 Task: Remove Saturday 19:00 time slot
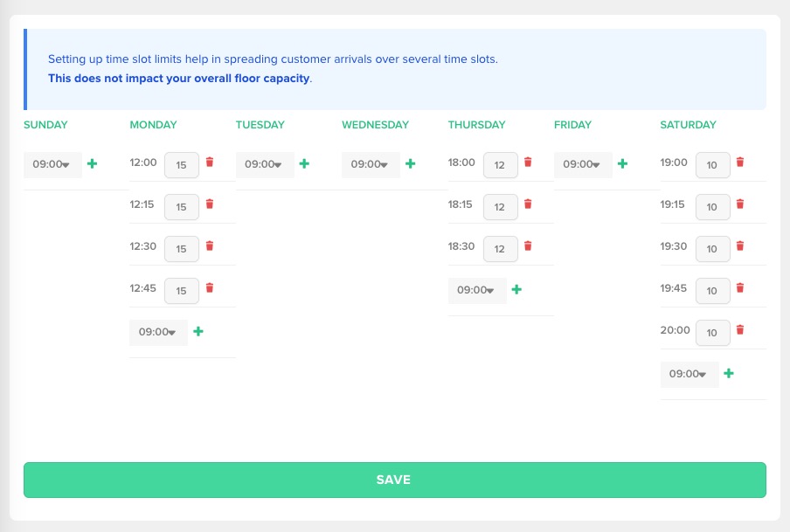pyautogui.click(x=739, y=162)
